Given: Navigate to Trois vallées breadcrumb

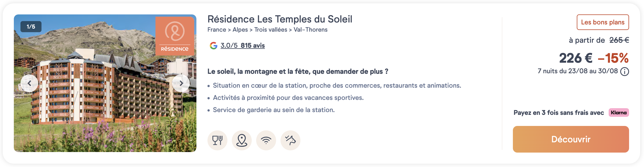Looking at the screenshot, I should point(271,30).
